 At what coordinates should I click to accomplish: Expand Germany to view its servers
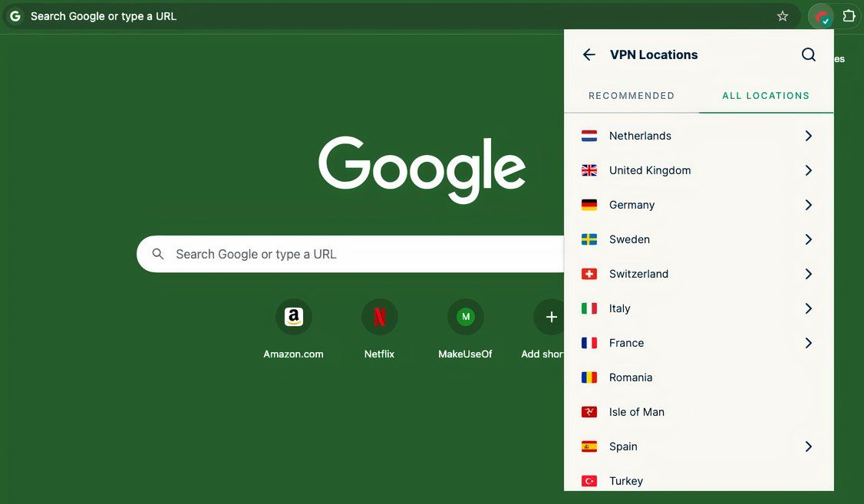click(808, 204)
